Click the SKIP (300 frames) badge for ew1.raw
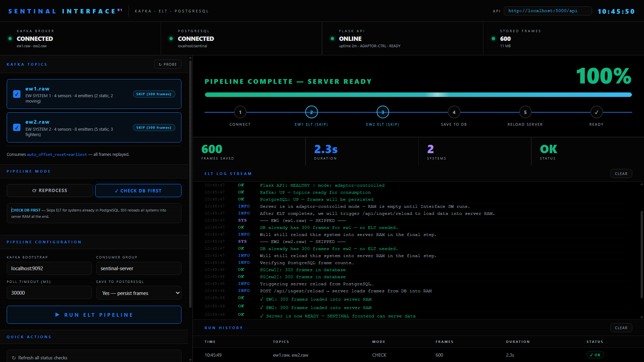 tap(154, 94)
